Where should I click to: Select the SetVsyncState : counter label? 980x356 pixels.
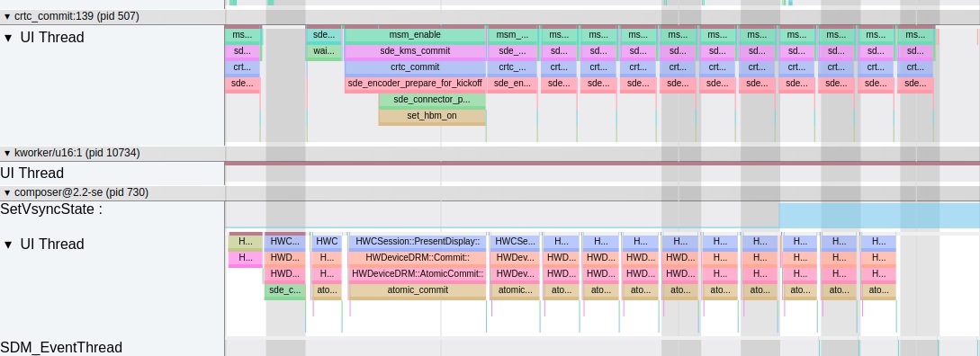(x=51, y=209)
